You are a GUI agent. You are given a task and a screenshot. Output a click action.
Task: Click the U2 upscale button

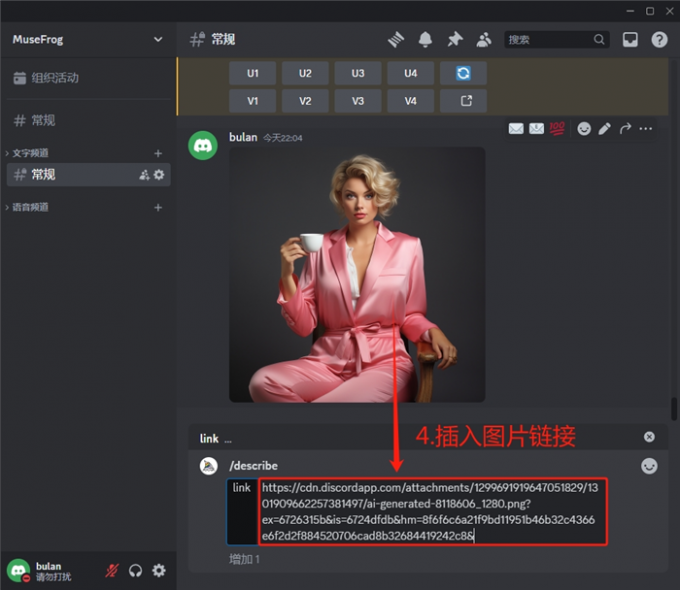tap(305, 73)
